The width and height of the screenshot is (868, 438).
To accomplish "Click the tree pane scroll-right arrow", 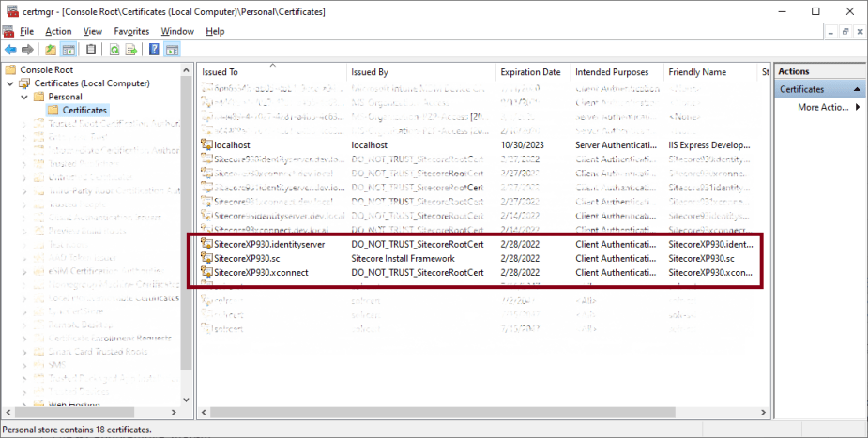I will [x=174, y=413].
